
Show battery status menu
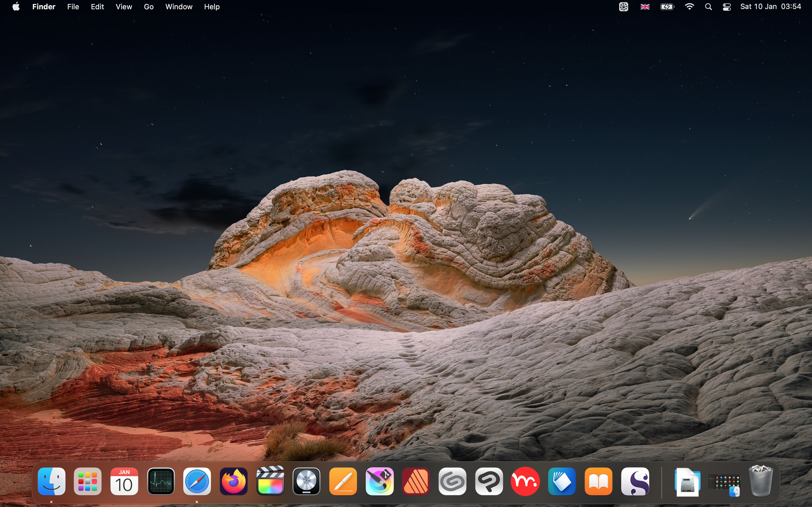click(667, 7)
